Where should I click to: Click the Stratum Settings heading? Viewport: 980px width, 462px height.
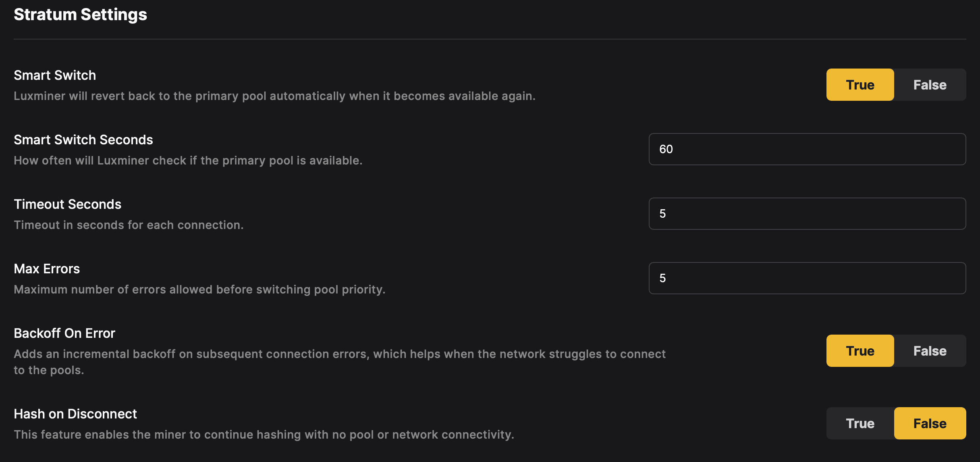click(x=80, y=15)
